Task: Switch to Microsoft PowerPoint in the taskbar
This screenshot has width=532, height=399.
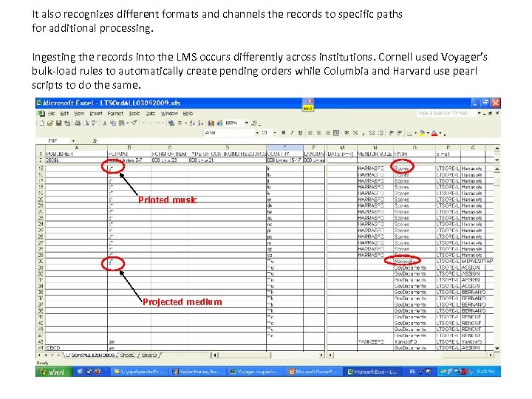Action: (x=313, y=372)
